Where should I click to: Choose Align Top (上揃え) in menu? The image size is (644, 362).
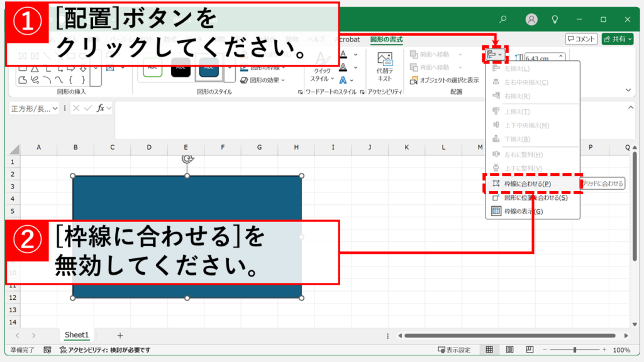(x=533, y=111)
